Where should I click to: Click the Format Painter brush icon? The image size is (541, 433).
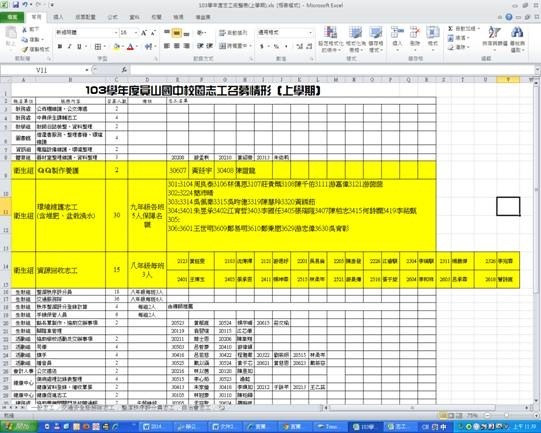tap(25, 49)
